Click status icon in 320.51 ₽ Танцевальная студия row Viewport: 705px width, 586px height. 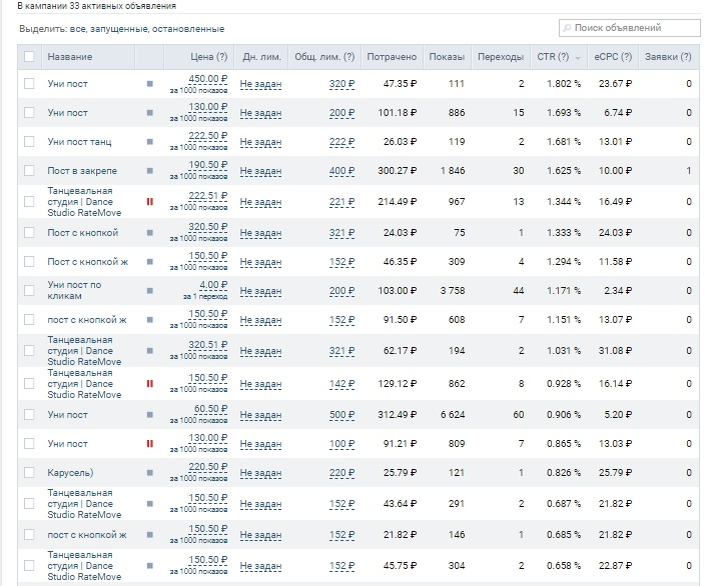(150, 351)
